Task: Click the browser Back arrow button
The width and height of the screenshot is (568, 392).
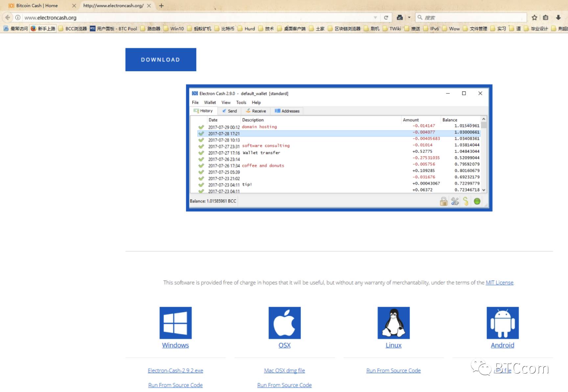Action: pos(7,17)
